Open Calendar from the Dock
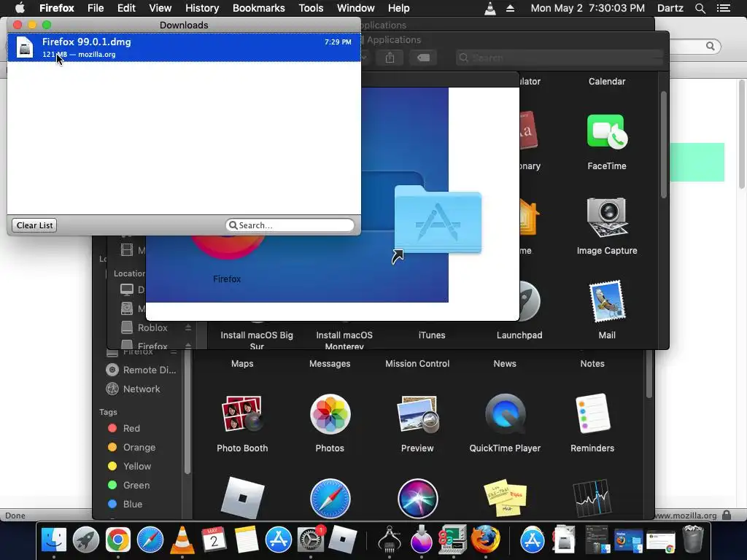Image resolution: width=747 pixels, height=560 pixels. click(214, 540)
